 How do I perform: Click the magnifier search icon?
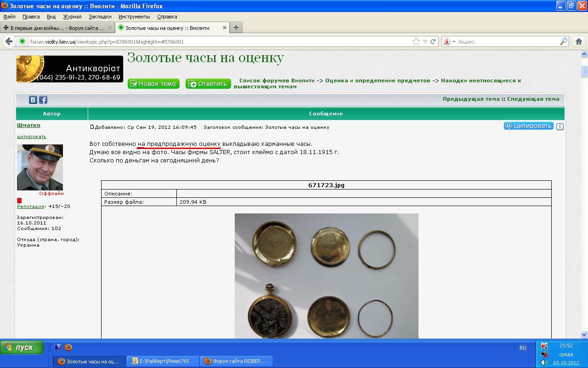pyautogui.click(x=563, y=41)
